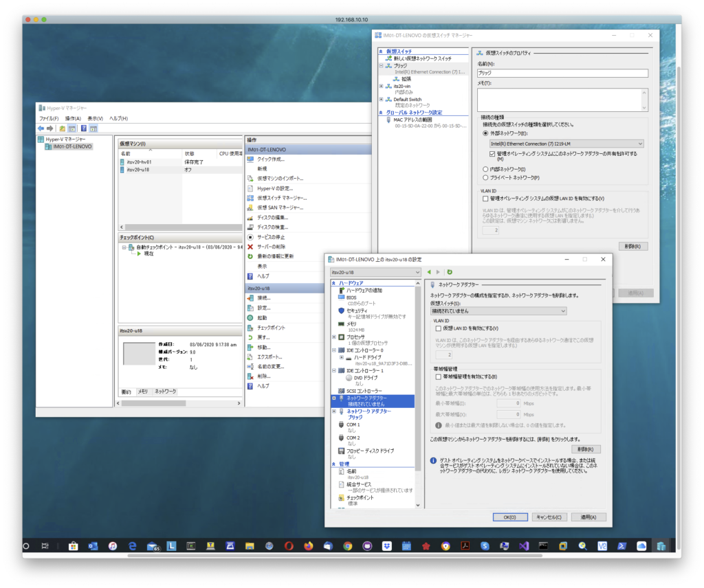Click the OK(O) button in VM settings
The height and width of the screenshot is (588, 704).
509,517
